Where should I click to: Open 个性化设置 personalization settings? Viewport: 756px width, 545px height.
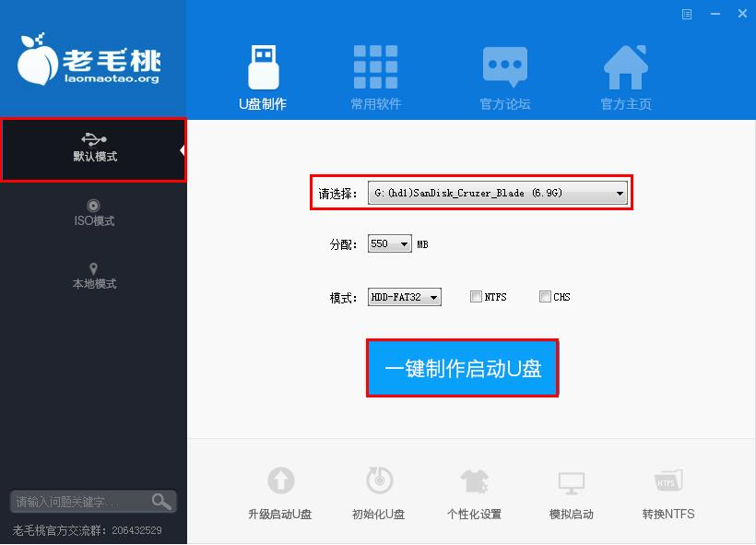(474, 481)
